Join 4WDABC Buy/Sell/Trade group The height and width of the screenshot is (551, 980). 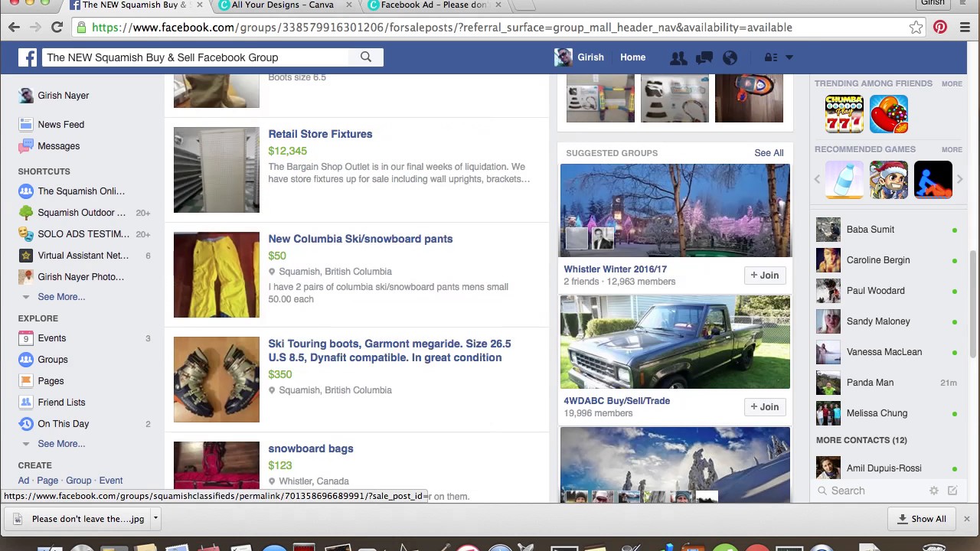pos(765,407)
